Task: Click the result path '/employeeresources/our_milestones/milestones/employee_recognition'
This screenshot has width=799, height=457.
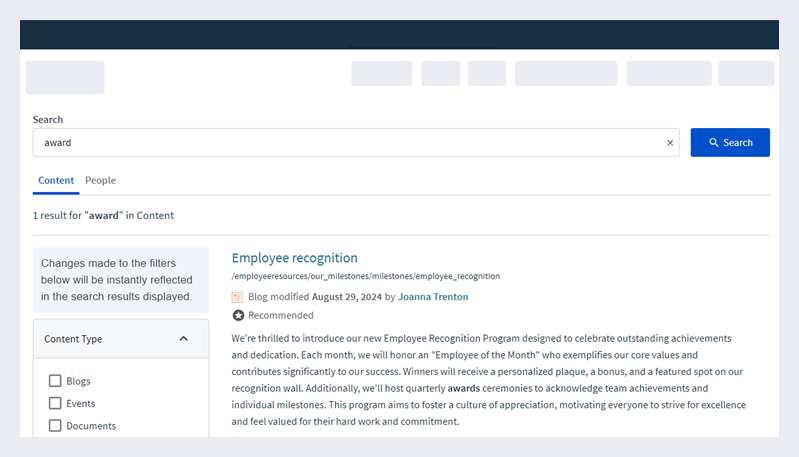Action: pyautogui.click(x=365, y=276)
